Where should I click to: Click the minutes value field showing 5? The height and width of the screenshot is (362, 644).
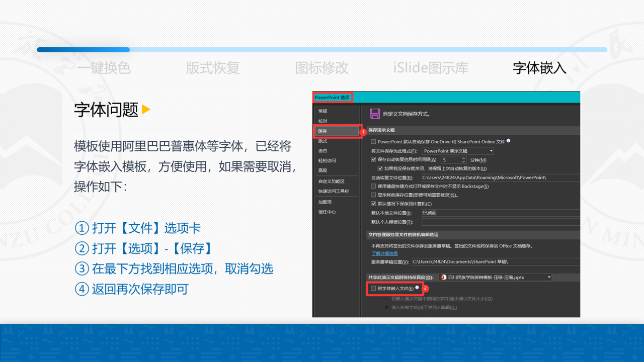451,159
